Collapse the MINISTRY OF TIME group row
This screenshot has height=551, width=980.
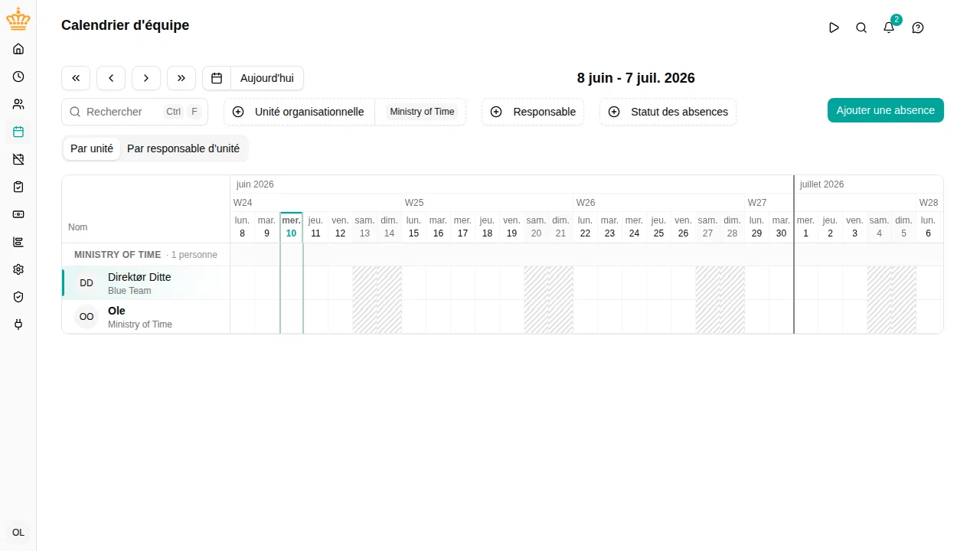point(145,255)
